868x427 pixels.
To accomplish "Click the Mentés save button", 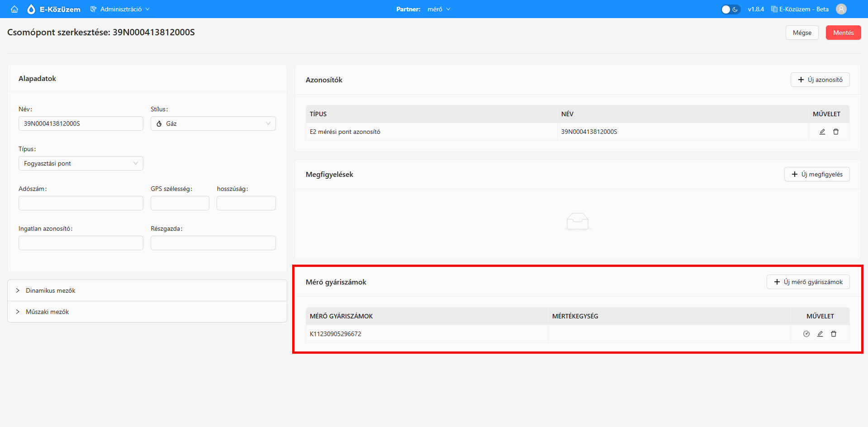I will click(x=843, y=33).
